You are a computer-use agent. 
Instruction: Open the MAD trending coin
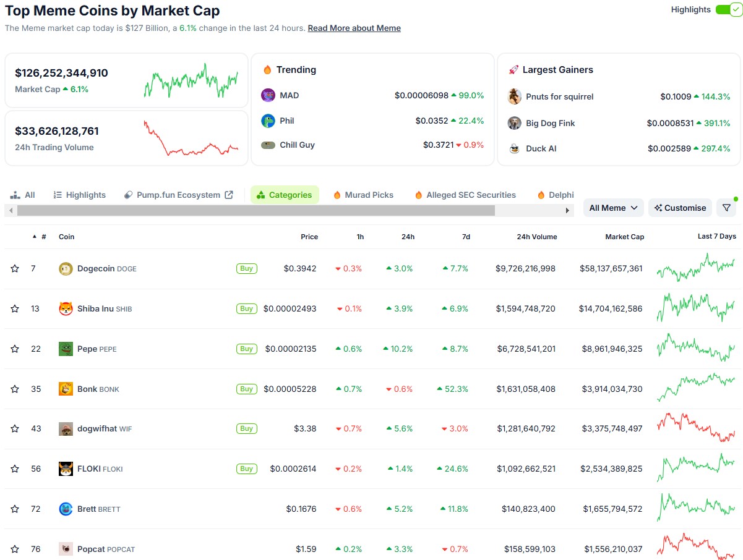289,95
